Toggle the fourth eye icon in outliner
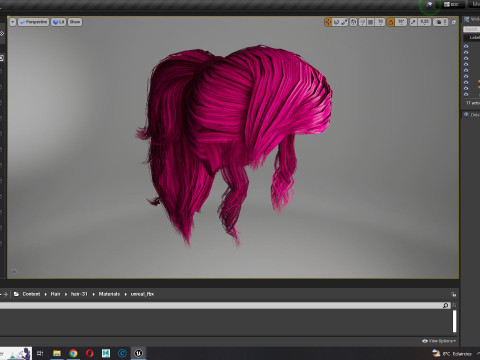 pos(466,64)
